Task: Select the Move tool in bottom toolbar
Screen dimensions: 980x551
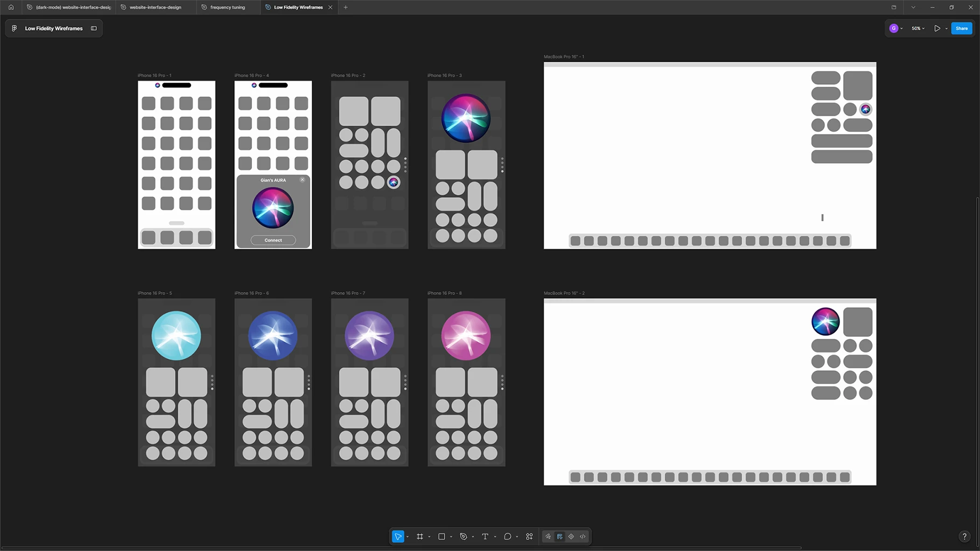Action: click(x=398, y=536)
